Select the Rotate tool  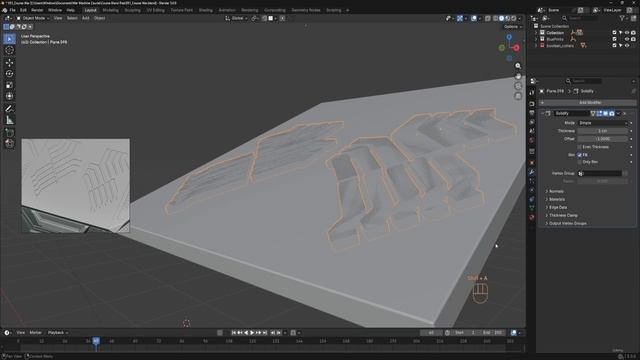pyautogui.click(x=9, y=73)
